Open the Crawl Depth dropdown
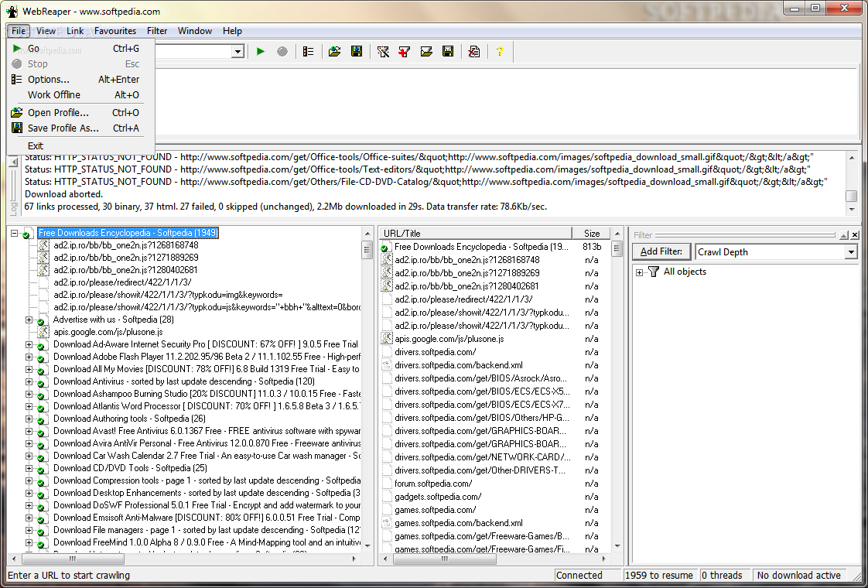 (851, 252)
